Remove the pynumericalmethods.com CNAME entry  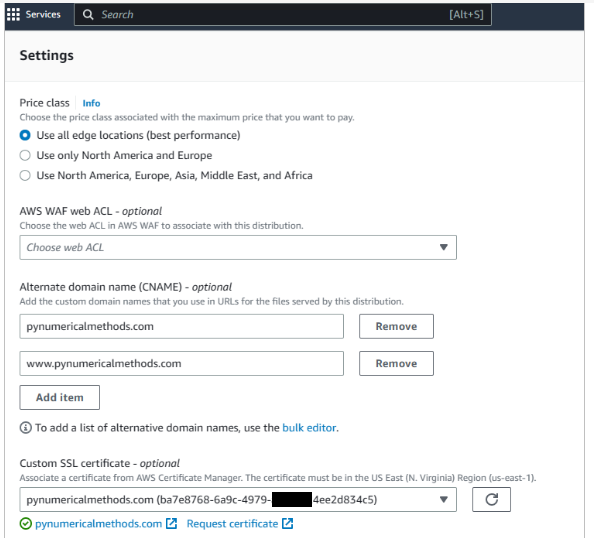396,326
